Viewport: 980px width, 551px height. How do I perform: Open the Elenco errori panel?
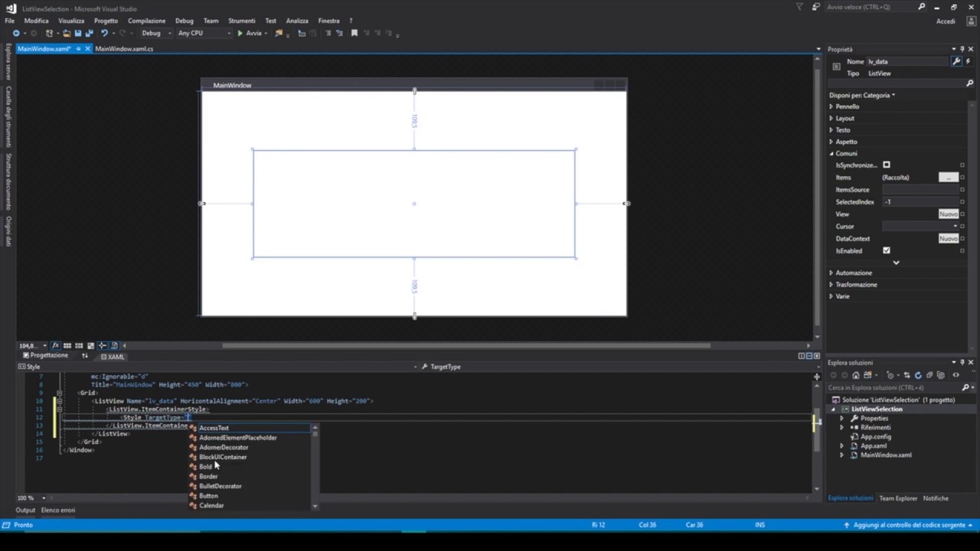coord(58,510)
